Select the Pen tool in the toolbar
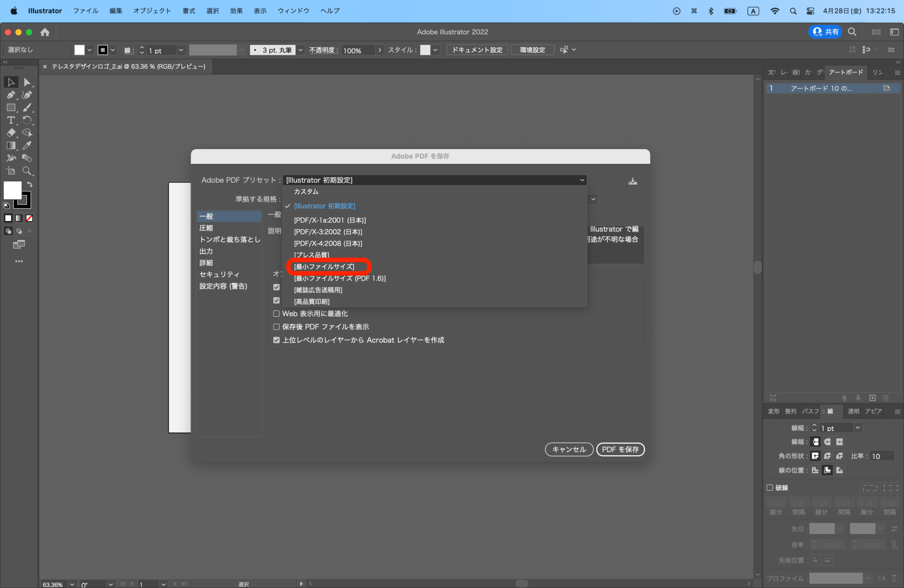 11,95
